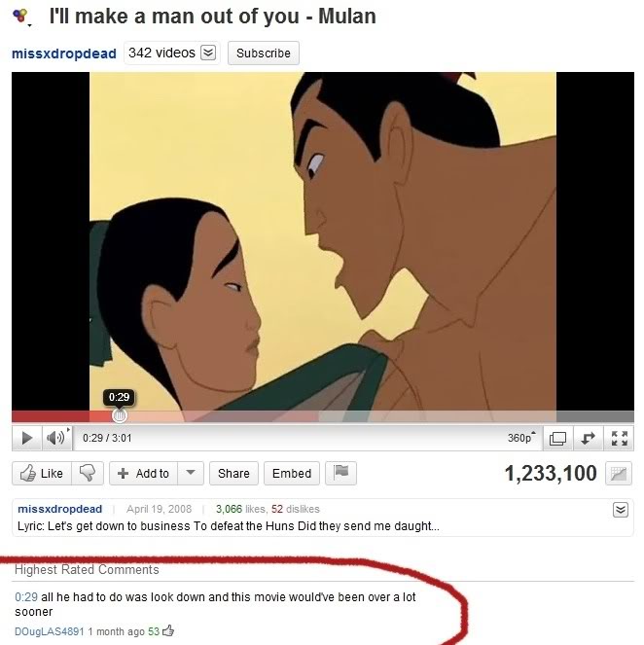Open the Add to dropdown arrow
Image resolution: width=644 pixels, height=645 pixels.
point(191,473)
